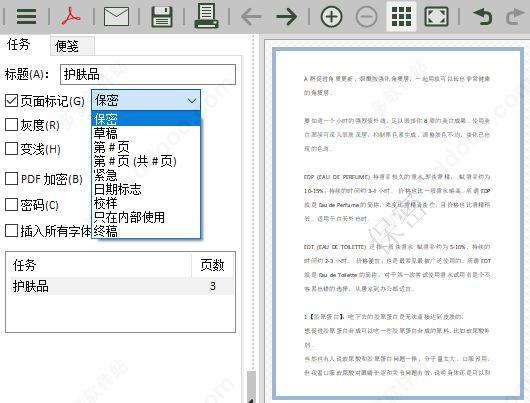Click the printer icon
530x403 pixels.
pyautogui.click(x=206, y=16)
